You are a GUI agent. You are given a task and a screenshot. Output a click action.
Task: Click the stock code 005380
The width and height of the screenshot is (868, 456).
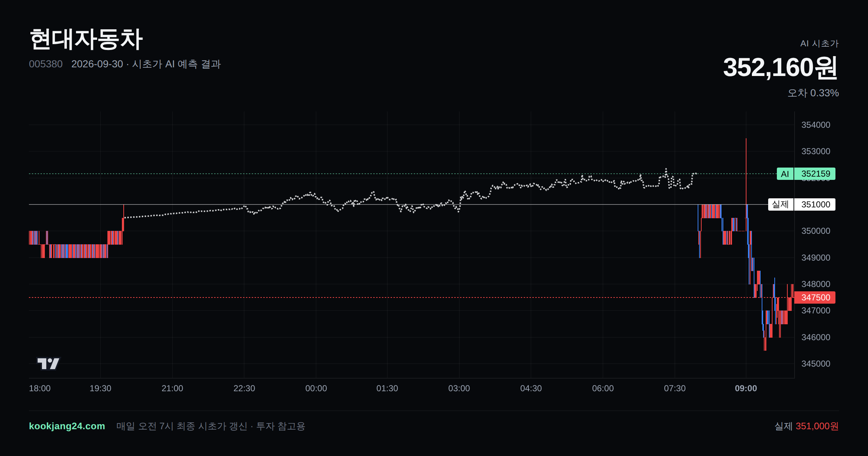pyautogui.click(x=46, y=64)
